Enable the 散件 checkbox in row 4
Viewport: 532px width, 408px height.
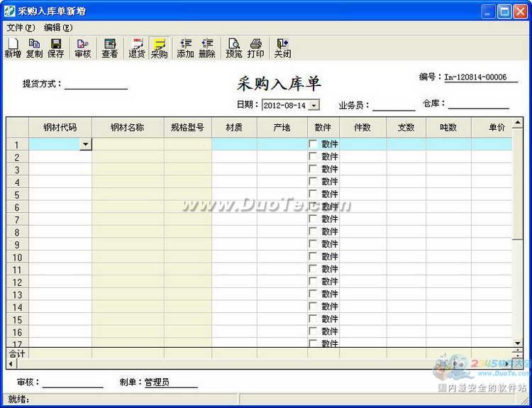[313, 181]
